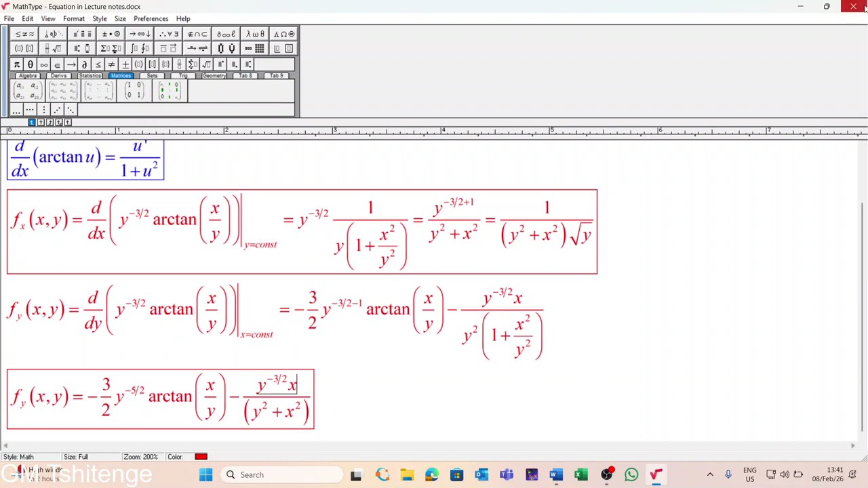868x488 pixels.
Task: Insert curly braces template from small bar
Action: pos(166,64)
